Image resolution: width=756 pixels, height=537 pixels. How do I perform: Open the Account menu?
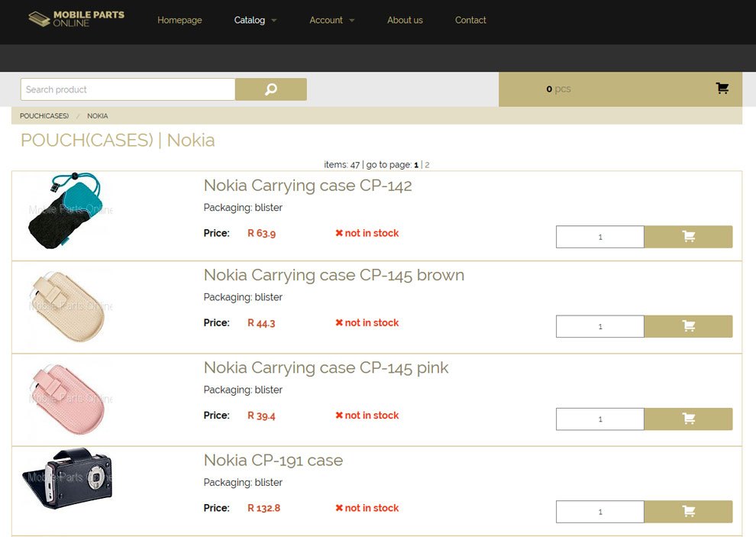[x=326, y=20]
